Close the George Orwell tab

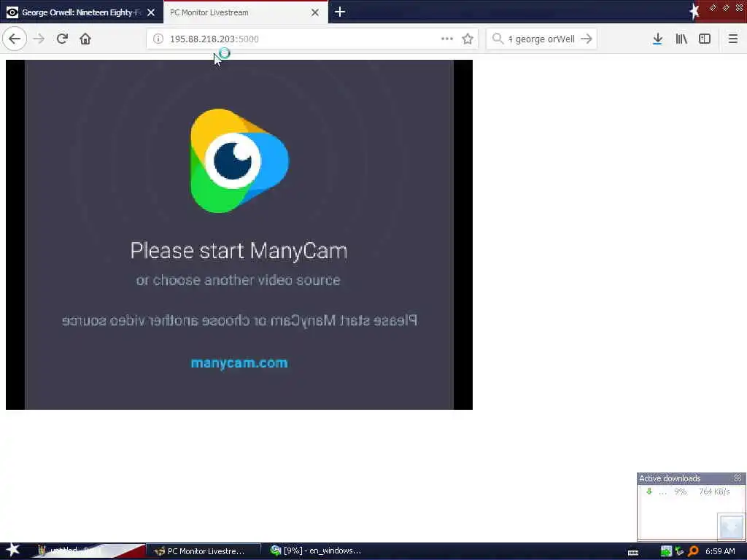coord(151,12)
